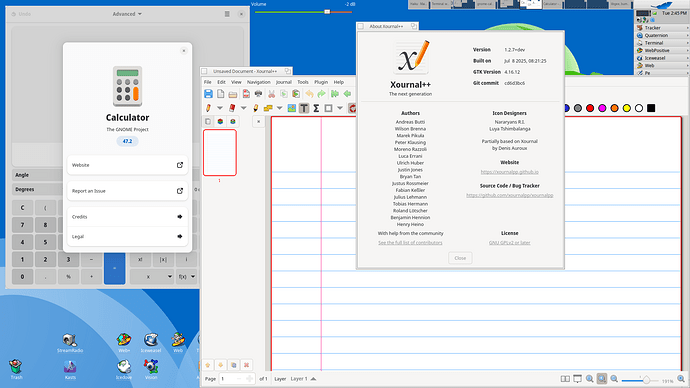Click the Print icon in Xournal++

[x=258, y=94]
